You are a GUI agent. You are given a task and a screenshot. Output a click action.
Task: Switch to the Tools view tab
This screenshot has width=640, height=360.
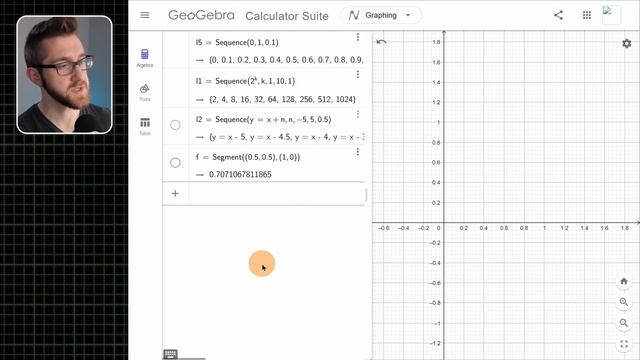pos(145,92)
